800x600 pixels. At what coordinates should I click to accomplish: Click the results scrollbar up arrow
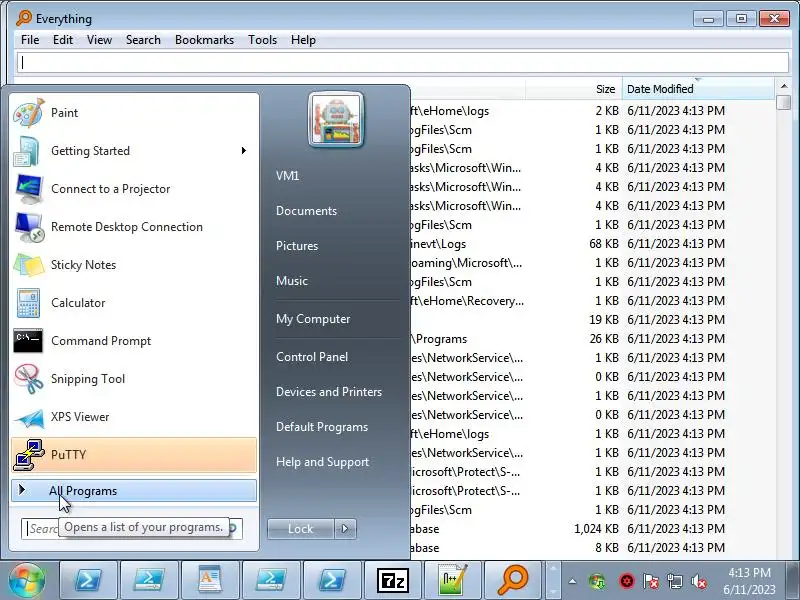pyautogui.click(x=784, y=85)
